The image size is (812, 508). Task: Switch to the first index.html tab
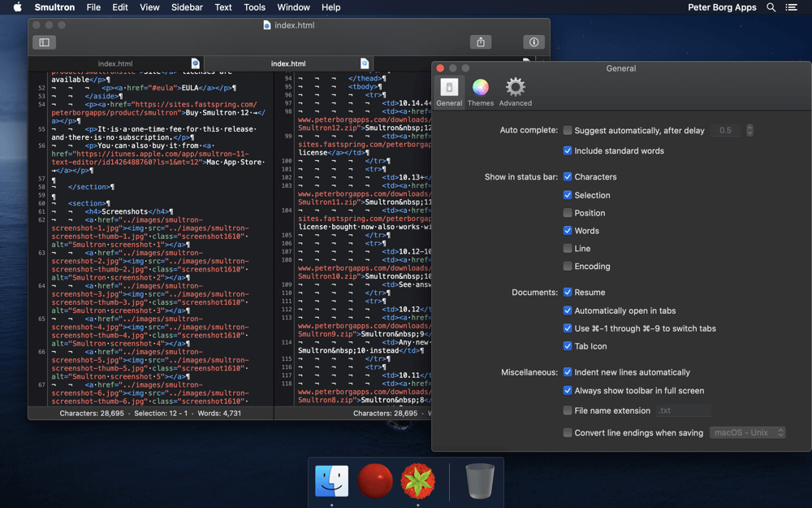tap(115, 63)
